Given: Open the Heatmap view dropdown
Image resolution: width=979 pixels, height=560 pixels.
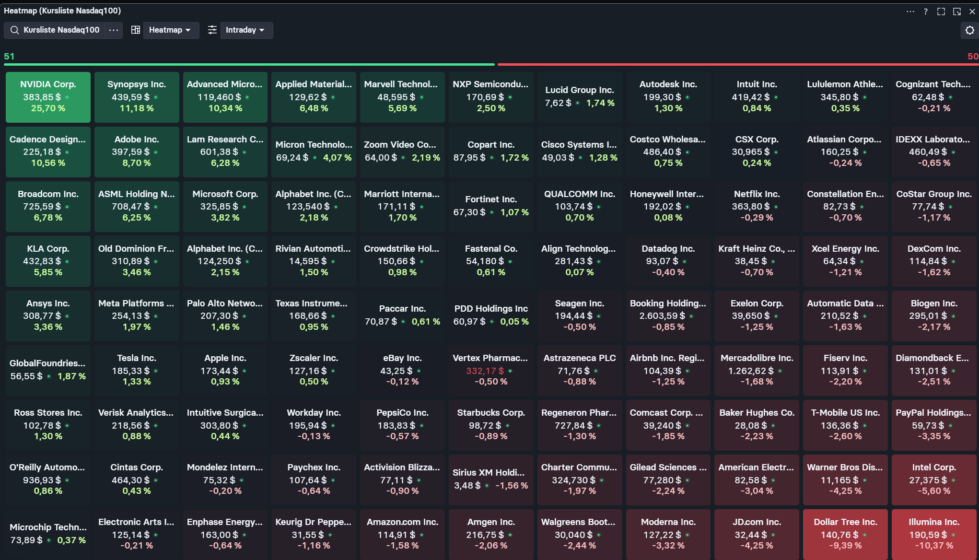Looking at the screenshot, I should pos(171,30).
